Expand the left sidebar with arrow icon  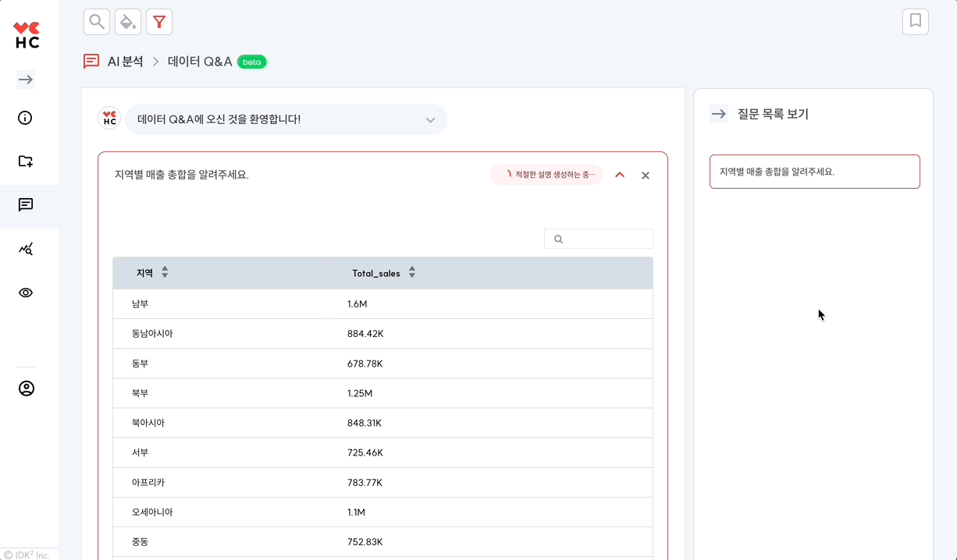(x=26, y=80)
